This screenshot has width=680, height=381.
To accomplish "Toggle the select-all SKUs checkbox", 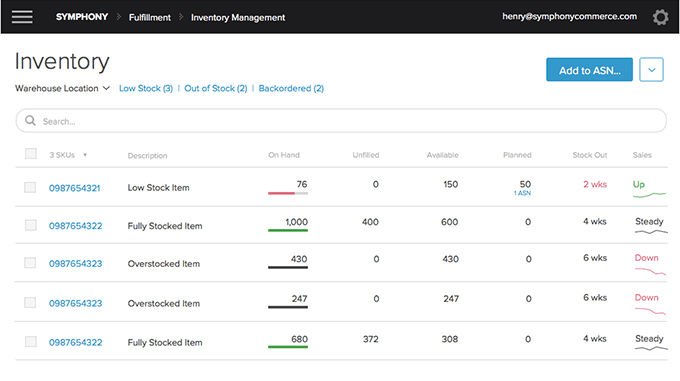I will pyautogui.click(x=31, y=153).
